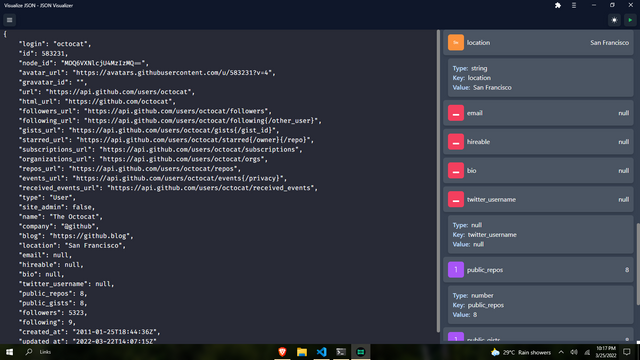The image size is (640, 360).
Task: Click the JSON editor line with "login"
Action: click(55, 44)
